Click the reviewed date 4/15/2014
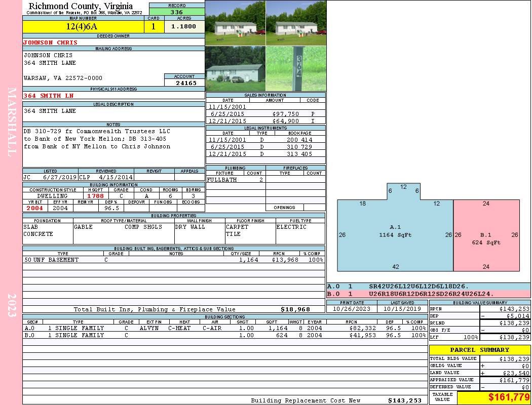The height and width of the screenshot is (405, 532). 116,177
